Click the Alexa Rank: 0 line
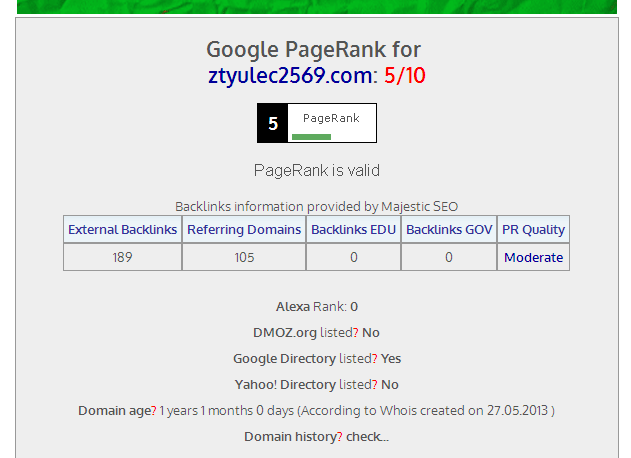This screenshot has width=631, height=458. tap(317, 307)
